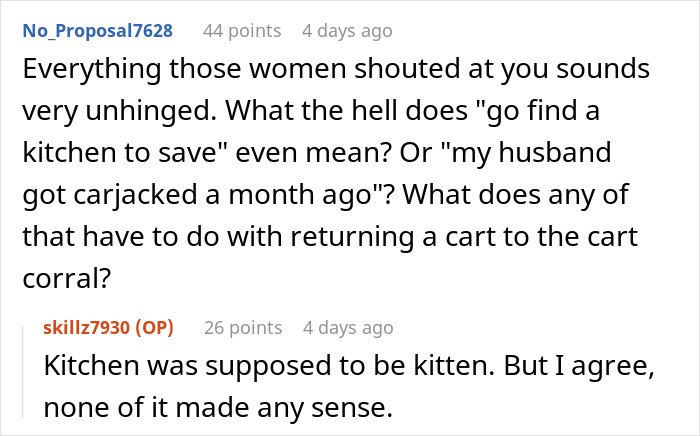Collapse the reply via the vertical thread line
700x436 pixels.
[x=23, y=372]
